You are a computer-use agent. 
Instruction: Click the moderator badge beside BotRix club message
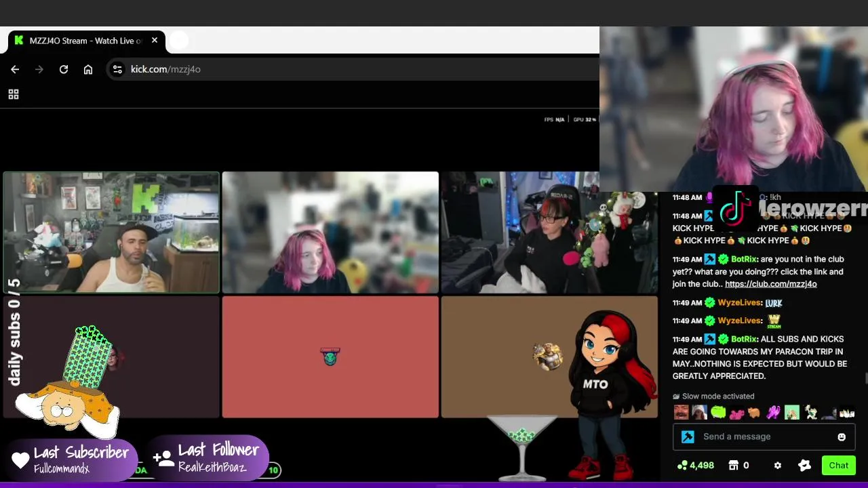(x=710, y=260)
